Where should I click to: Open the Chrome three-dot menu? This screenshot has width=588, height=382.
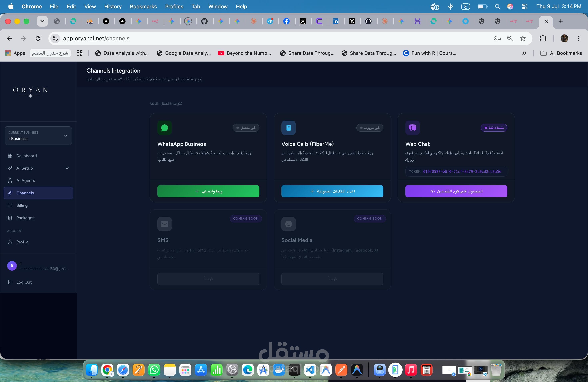click(x=579, y=38)
